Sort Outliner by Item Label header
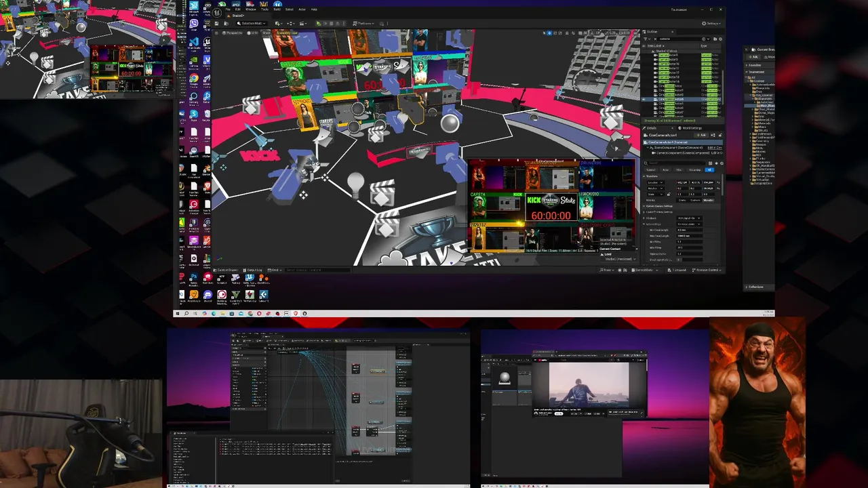Screen dimensions: 868x488 [656, 46]
